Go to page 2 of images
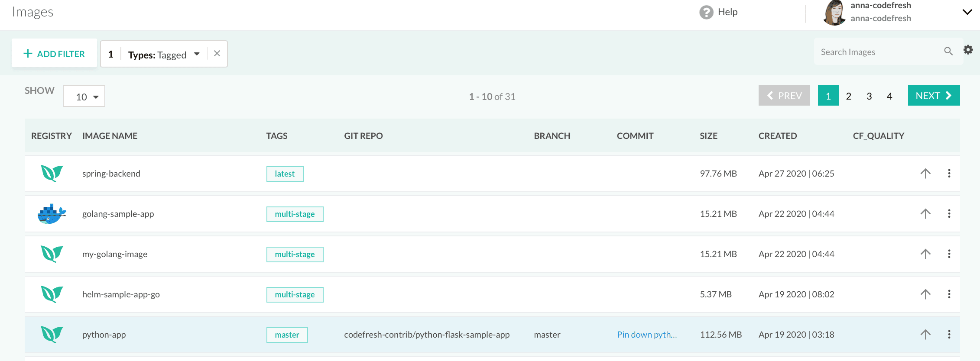The height and width of the screenshot is (361, 980). point(848,96)
